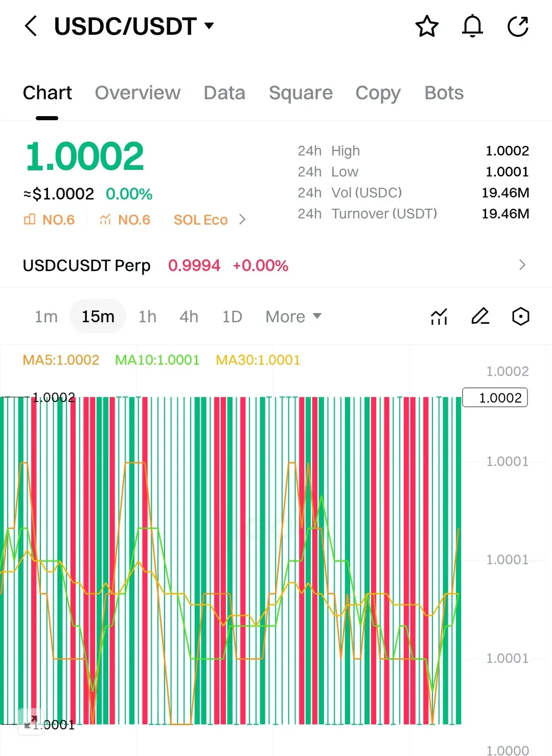Tap the first NO.6 ranking tag
Viewport: 552px width, 756px height.
point(50,220)
